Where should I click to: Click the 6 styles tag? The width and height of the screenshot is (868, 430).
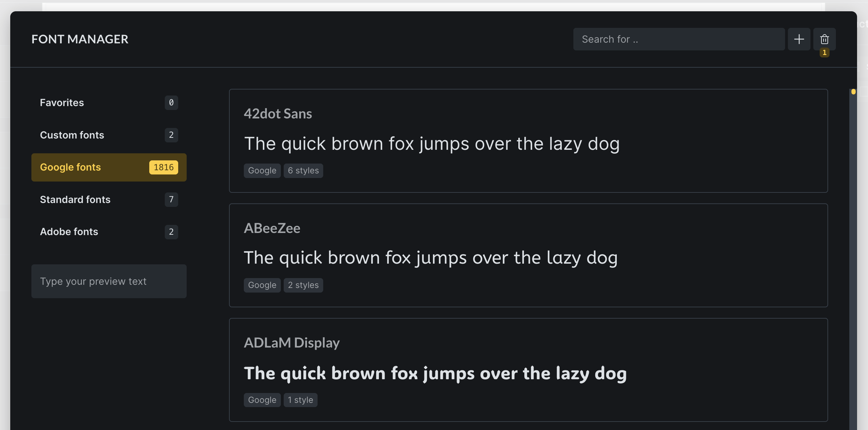pos(303,171)
